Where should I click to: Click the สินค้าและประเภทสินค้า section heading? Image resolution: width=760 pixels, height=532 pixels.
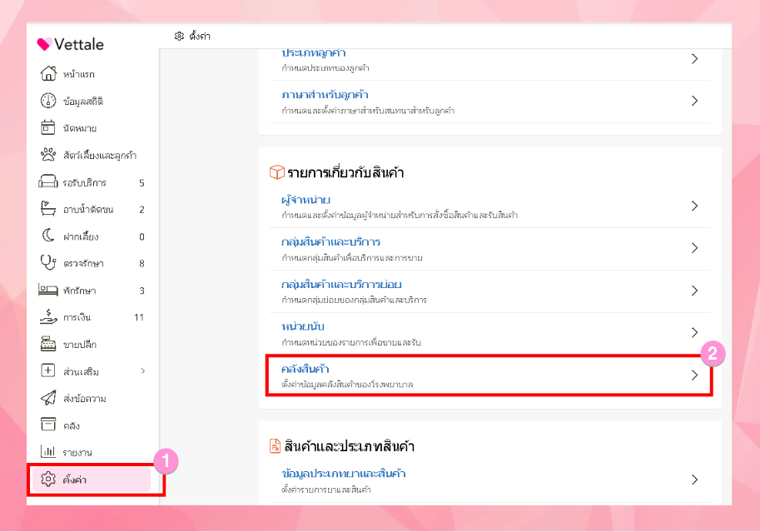point(350,445)
